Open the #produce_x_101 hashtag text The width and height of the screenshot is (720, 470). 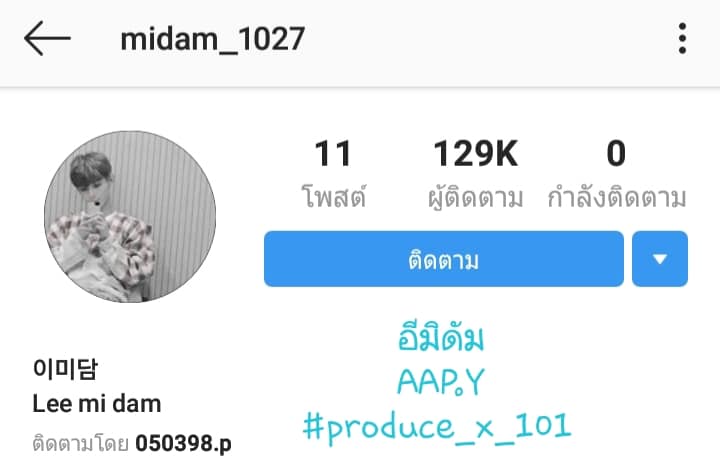437,428
